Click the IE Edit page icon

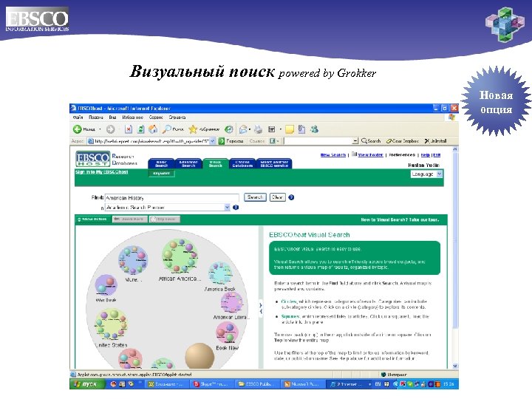point(272,129)
